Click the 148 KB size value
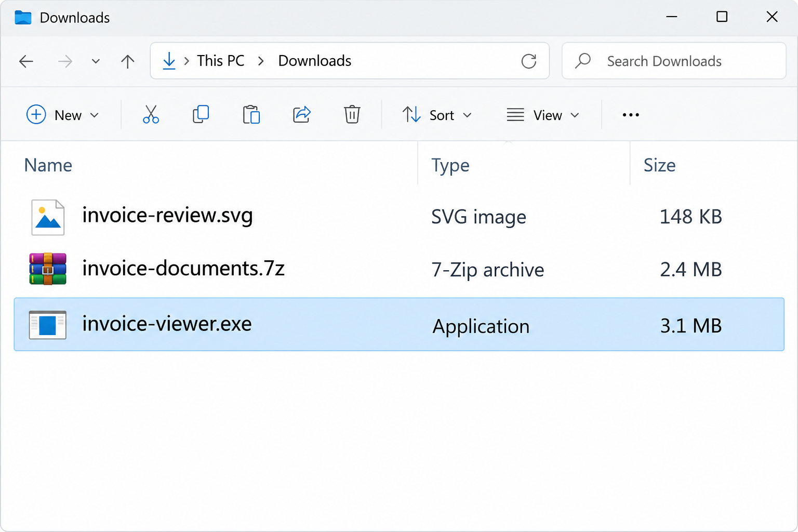This screenshot has height=532, width=798. pyautogui.click(x=691, y=217)
